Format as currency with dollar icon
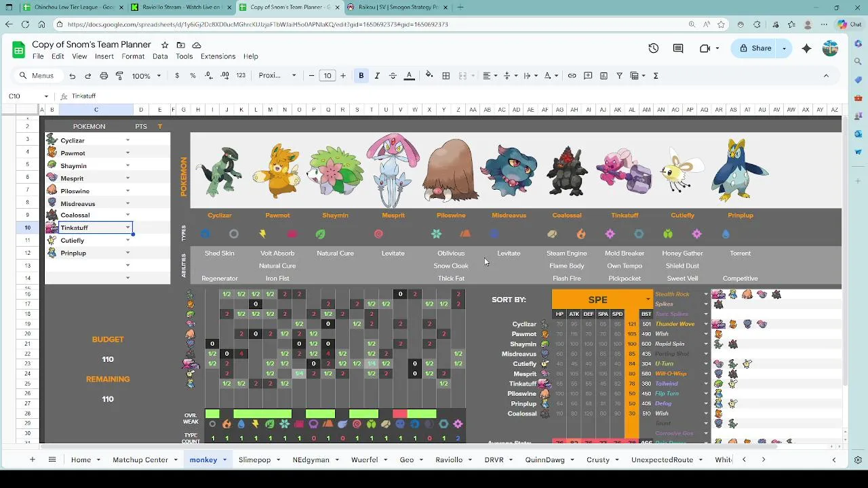Viewport: 868px width, 488px height. point(177,76)
